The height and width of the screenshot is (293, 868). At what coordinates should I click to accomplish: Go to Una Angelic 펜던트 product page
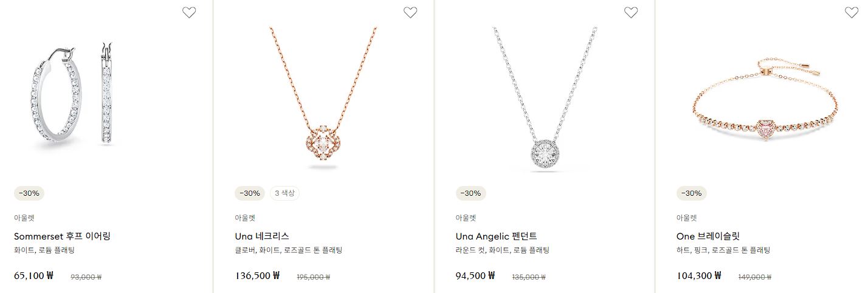[x=496, y=236]
